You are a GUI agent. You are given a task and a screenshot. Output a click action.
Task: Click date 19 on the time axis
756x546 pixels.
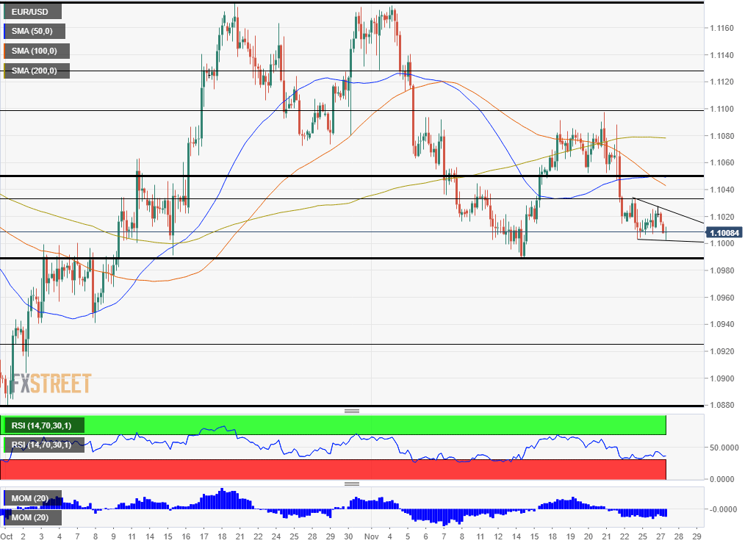click(x=570, y=536)
